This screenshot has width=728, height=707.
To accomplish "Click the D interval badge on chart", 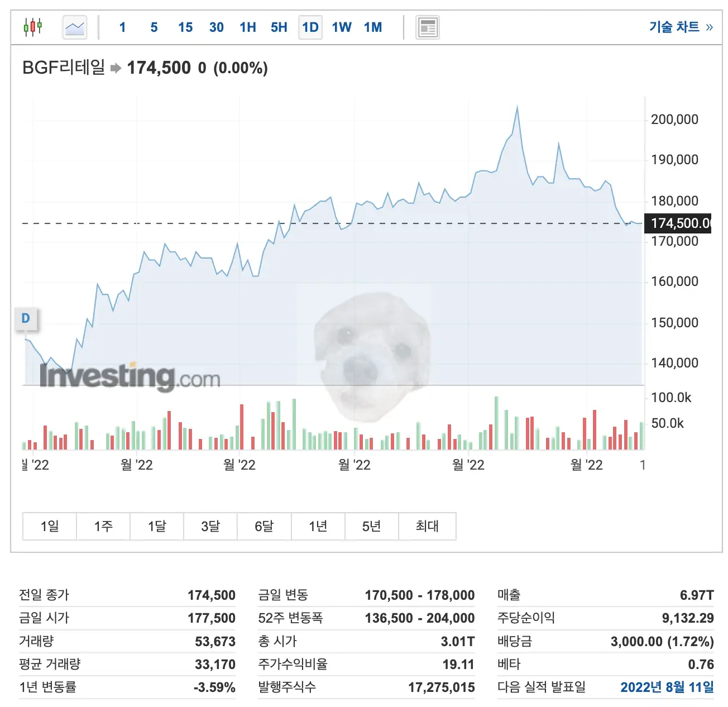I will pos(25,319).
